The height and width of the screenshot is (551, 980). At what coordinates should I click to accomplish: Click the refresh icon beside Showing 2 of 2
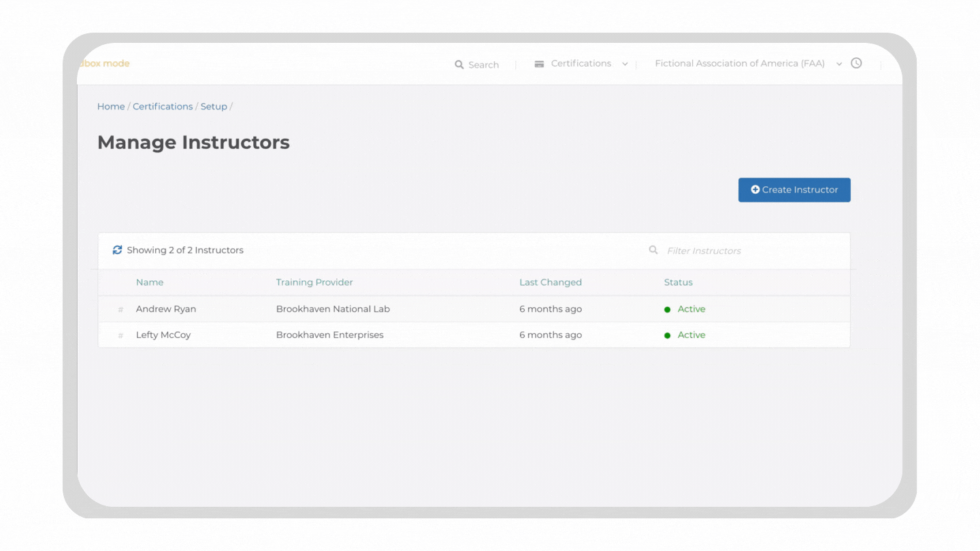click(117, 250)
